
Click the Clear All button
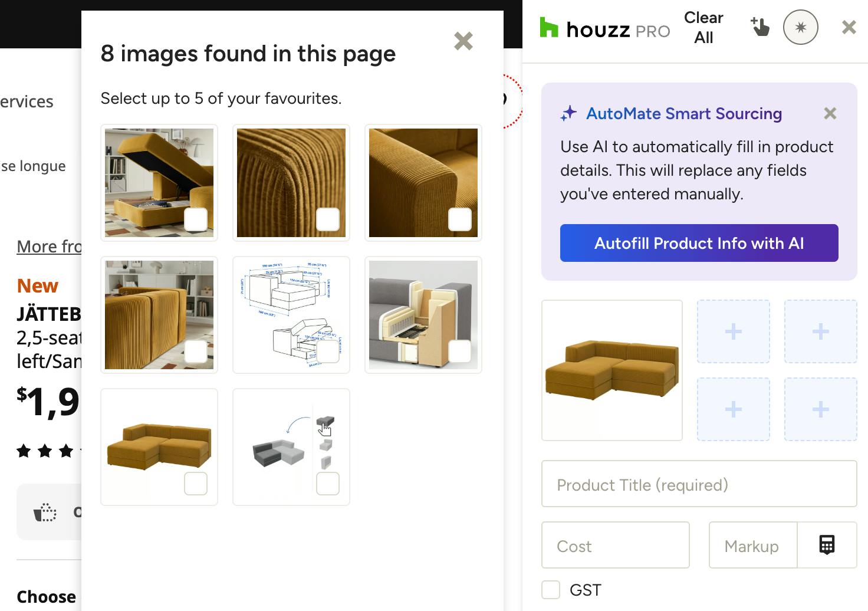(703, 28)
